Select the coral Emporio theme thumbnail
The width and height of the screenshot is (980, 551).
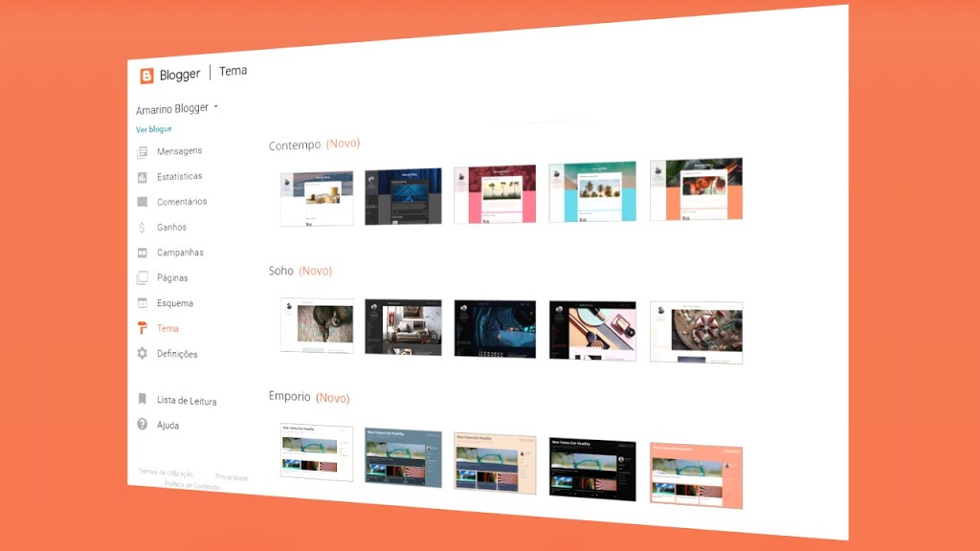(x=697, y=476)
